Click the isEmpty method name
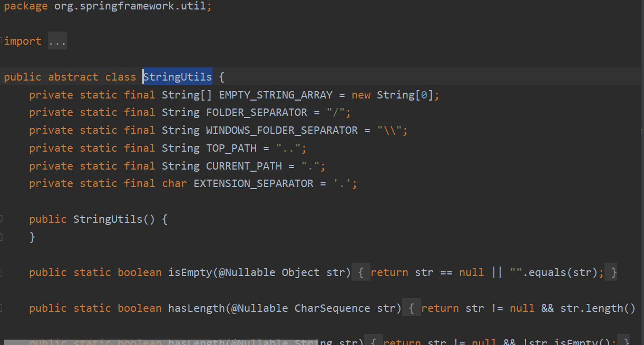The width and height of the screenshot is (644, 345). tap(190, 272)
